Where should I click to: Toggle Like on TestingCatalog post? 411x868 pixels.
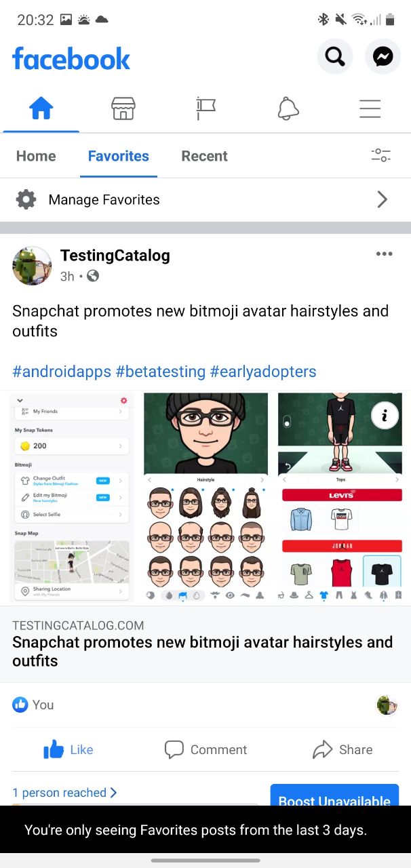tap(68, 749)
